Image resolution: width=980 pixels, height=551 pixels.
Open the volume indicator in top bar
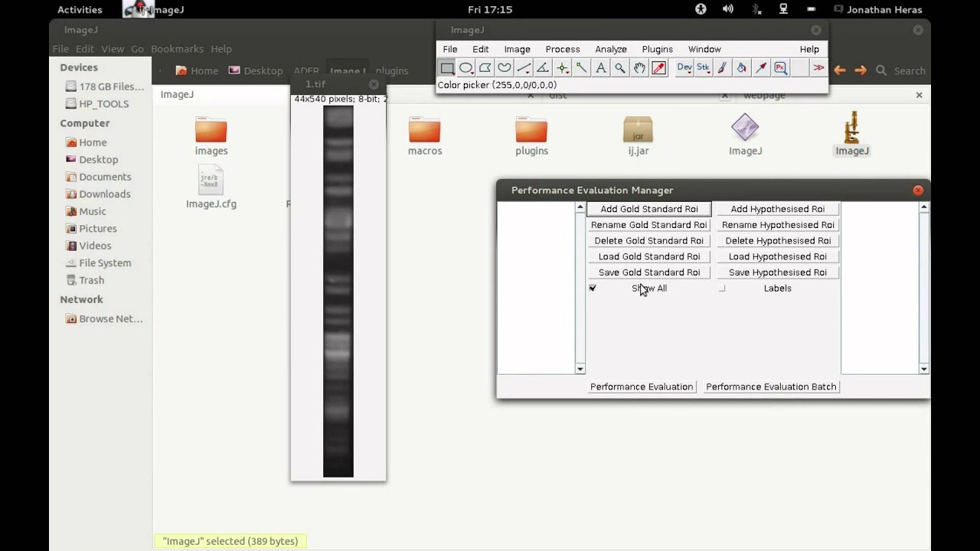coord(727,9)
